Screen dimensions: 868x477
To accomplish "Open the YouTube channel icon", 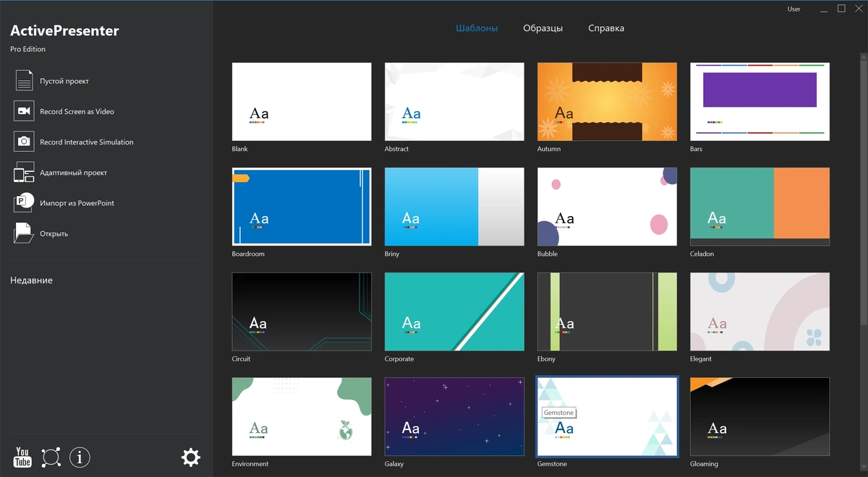I will (22, 457).
